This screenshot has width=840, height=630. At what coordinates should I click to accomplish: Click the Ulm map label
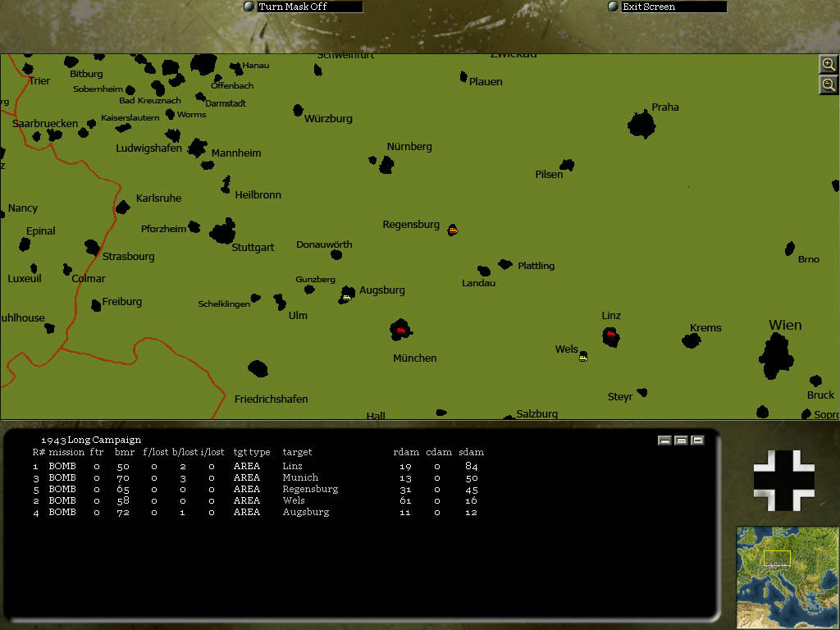tap(298, 316)
